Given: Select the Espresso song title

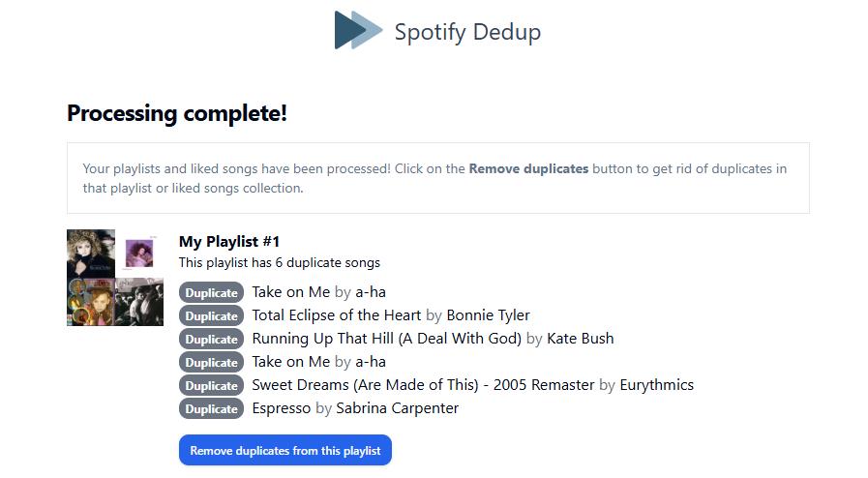Looking at the screenshot, I should 282,408.
